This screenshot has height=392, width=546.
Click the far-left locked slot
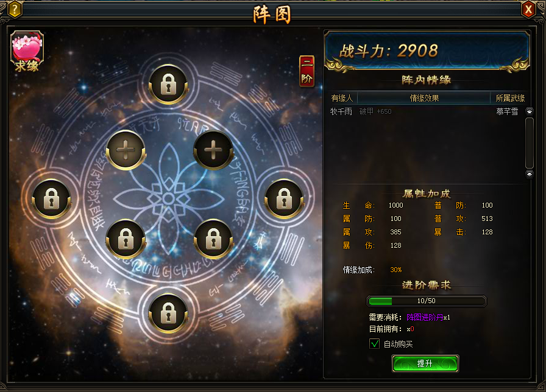point(52,199)
